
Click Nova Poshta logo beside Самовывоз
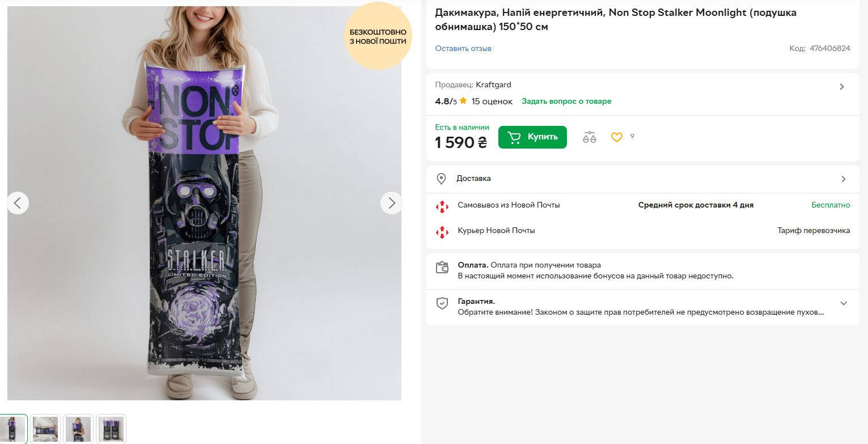[442, 206]
